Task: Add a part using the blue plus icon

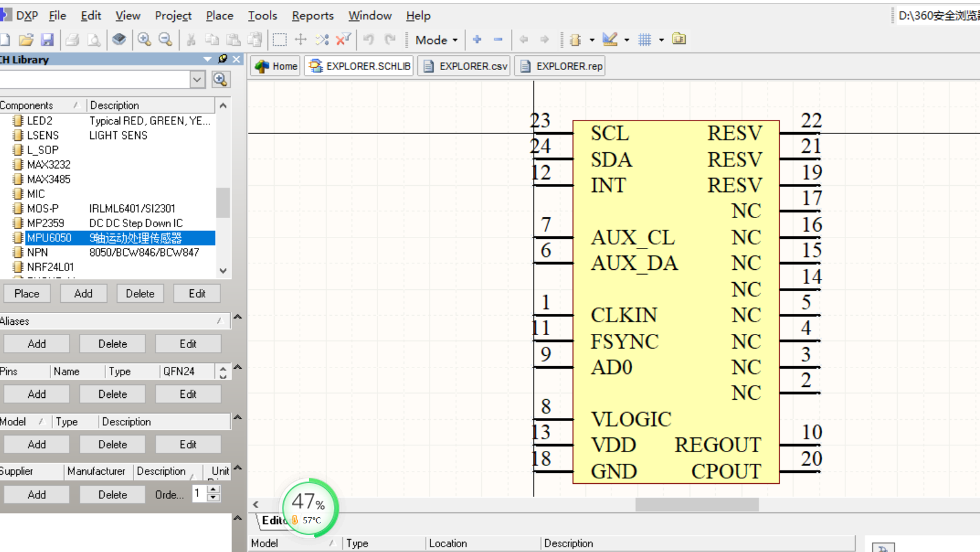Action: (477, 40)
